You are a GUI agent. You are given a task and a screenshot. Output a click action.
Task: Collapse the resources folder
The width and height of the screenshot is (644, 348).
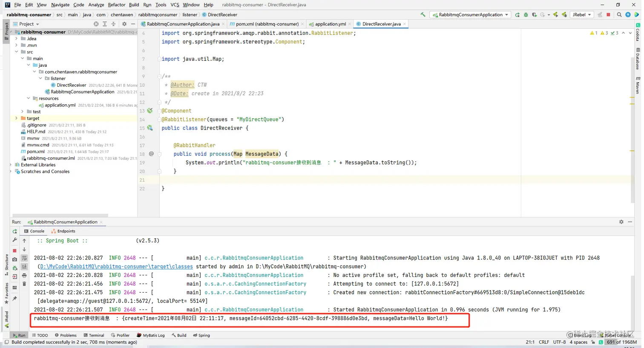[29, 98]
